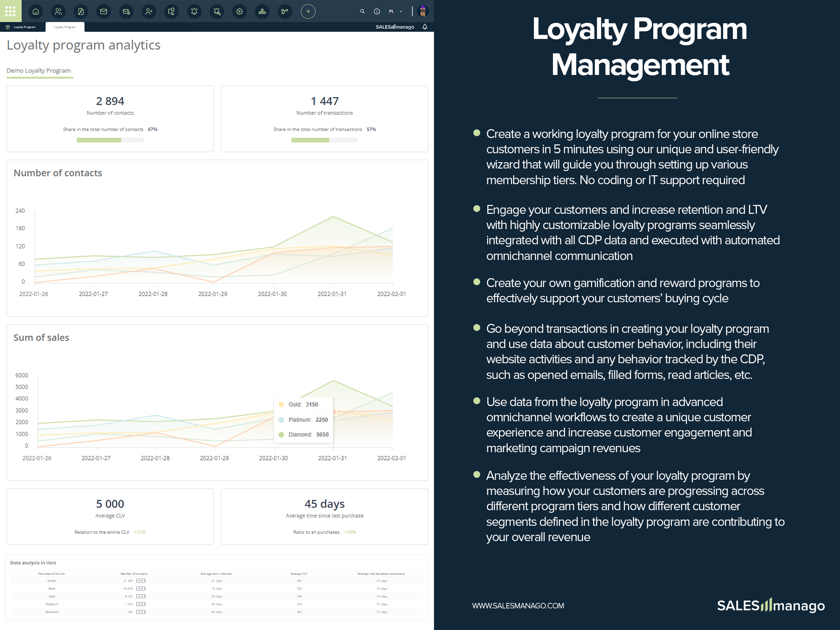
Task: Click the Who? button for Brown tier
Action: click(141, 581)
